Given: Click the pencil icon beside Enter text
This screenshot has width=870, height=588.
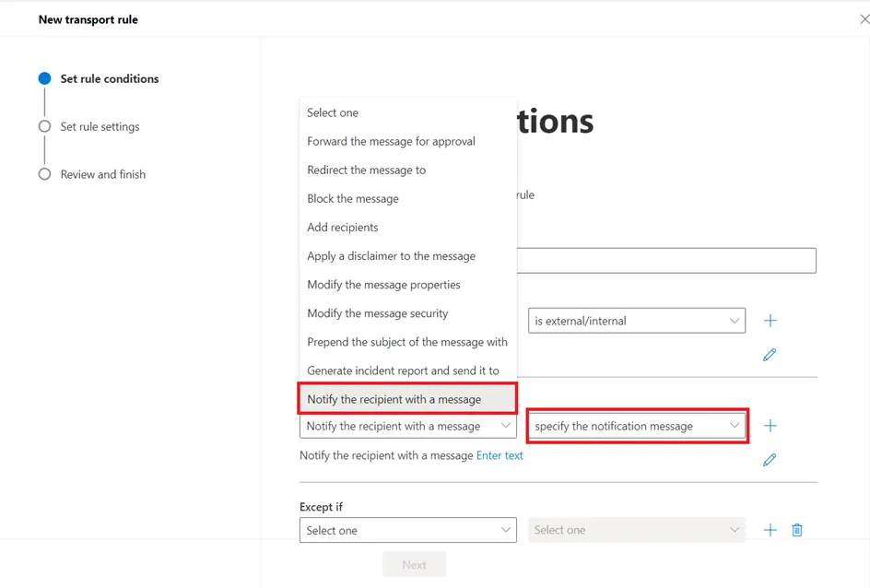Looking at the screenshot, I should point(770,460).
